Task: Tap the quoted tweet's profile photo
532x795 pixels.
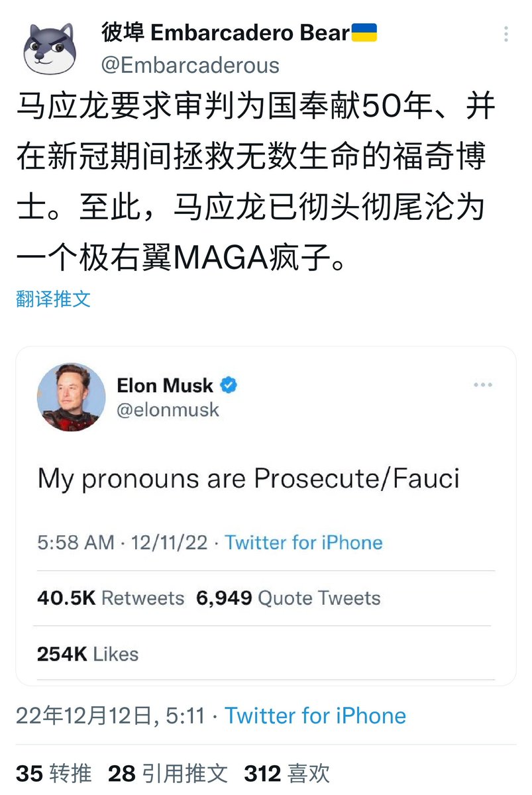Action: coord(71,397)
